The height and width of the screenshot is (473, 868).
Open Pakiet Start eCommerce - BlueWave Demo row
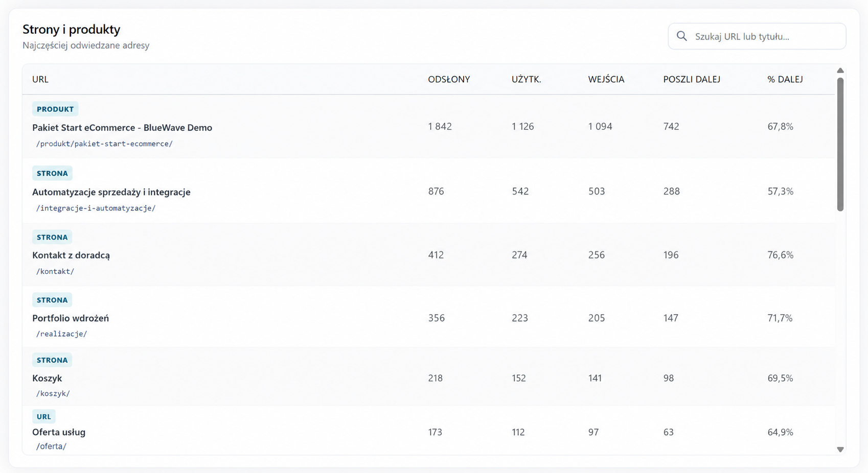428,127
